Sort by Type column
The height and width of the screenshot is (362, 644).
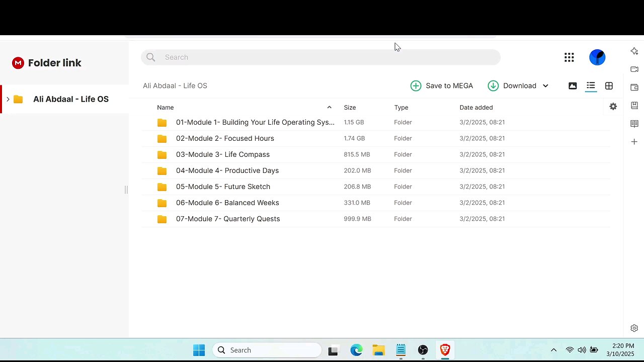[x=401, y=108]
